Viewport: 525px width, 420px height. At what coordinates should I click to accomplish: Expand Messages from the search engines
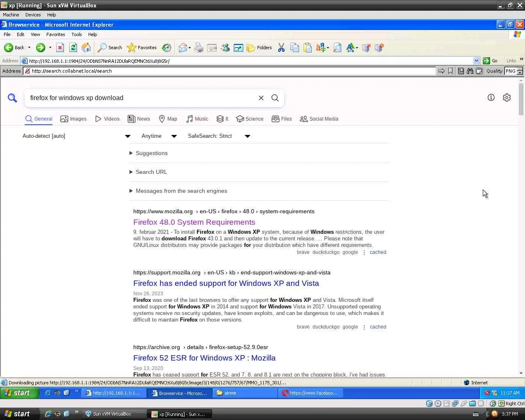(x=178, y=191)
